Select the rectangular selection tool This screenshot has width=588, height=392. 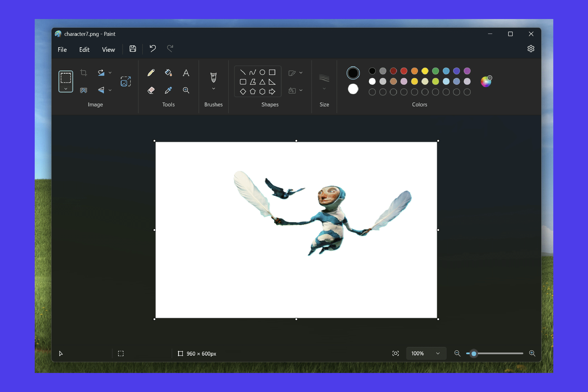(66, 78)
